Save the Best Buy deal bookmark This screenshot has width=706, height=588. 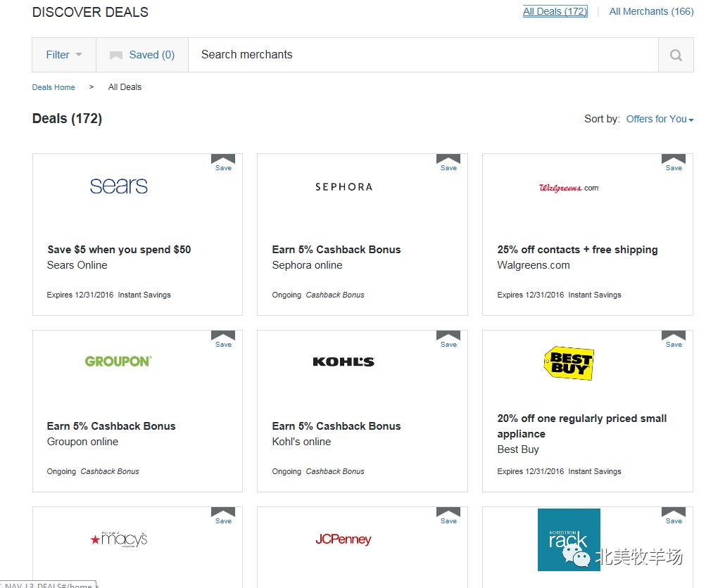click(674, 339)
